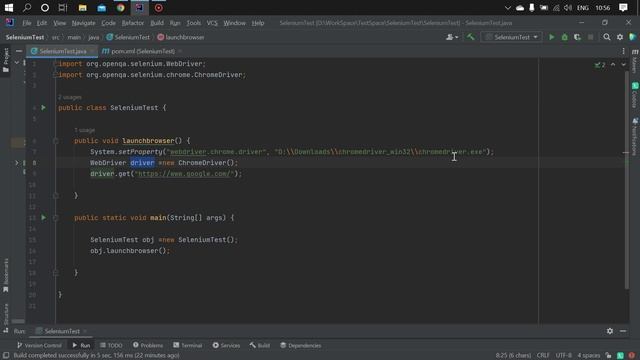Open the inspections widget showing 2 warnings
Viewport: 640px width, 360px height.
[x=600, y=64]
